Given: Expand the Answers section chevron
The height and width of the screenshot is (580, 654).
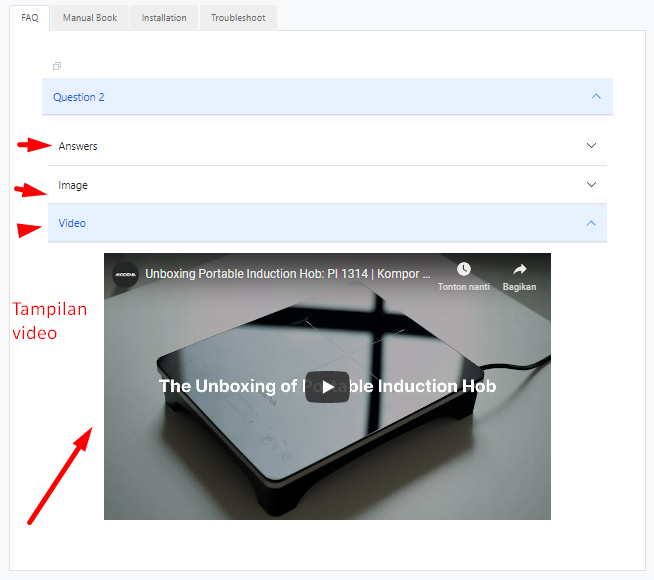Looking at the screenshot, I should (591, 146).
